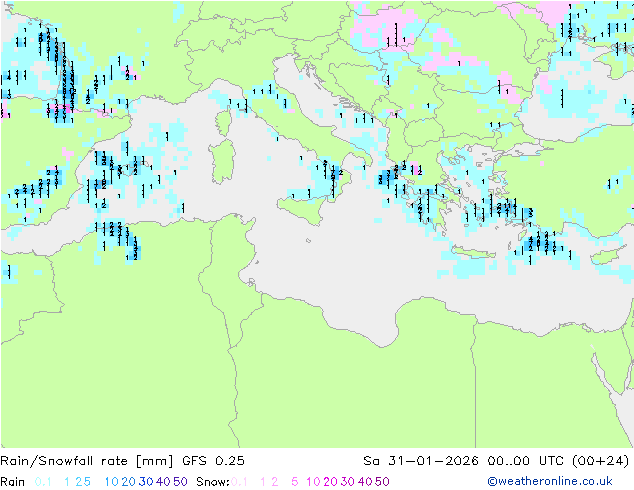The height and width of the screenshot is (490, 634).
Task: Select the "GFS 0.25" model label
Action: tap(213, 461)
